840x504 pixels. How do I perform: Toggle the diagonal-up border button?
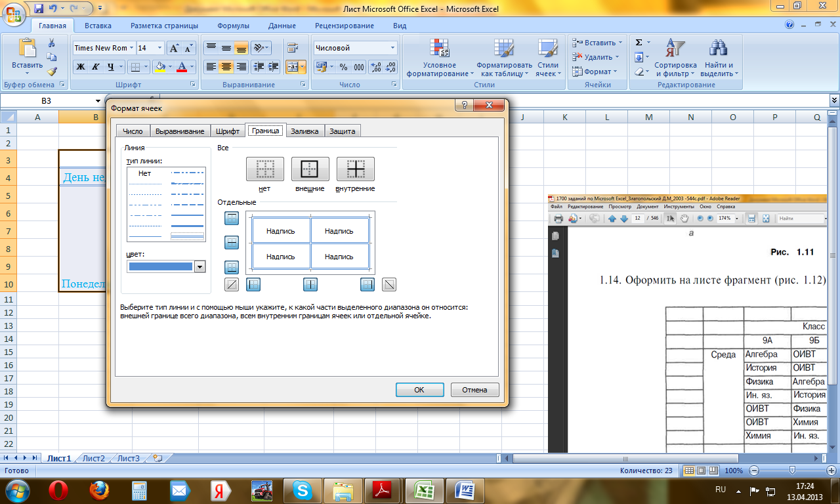pos(232,284)
